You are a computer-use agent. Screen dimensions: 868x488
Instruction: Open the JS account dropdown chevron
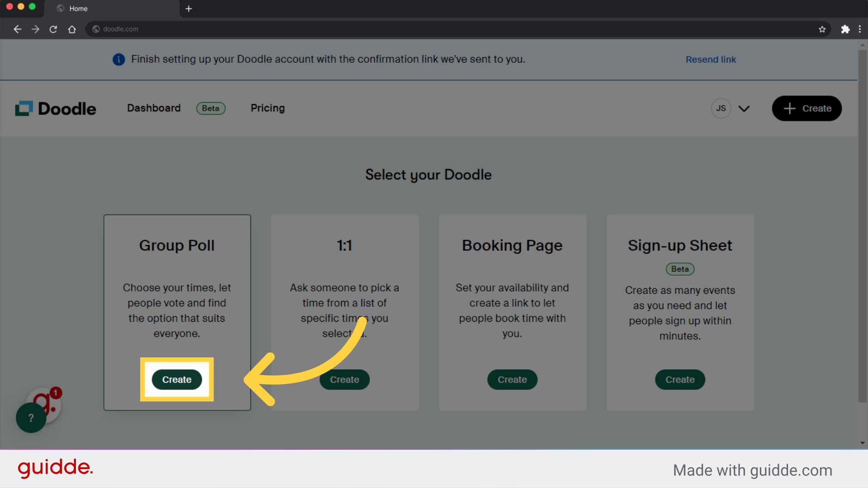tap(744, 108)
